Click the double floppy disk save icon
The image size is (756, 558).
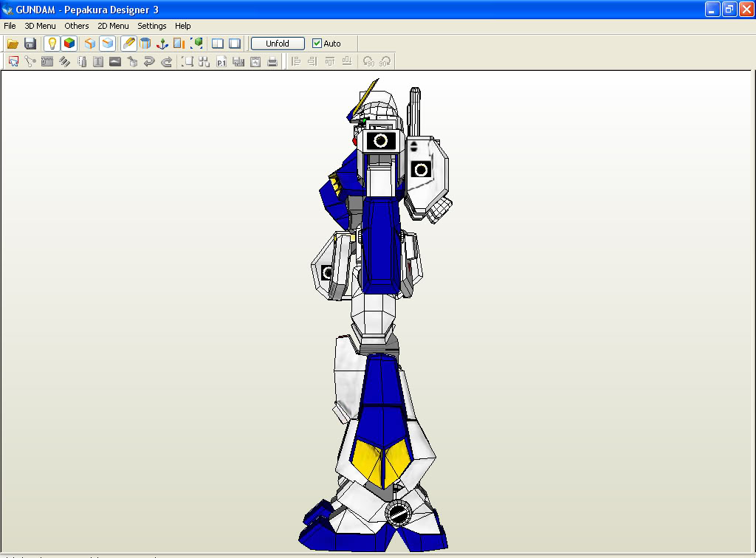(x=238, y=62)
